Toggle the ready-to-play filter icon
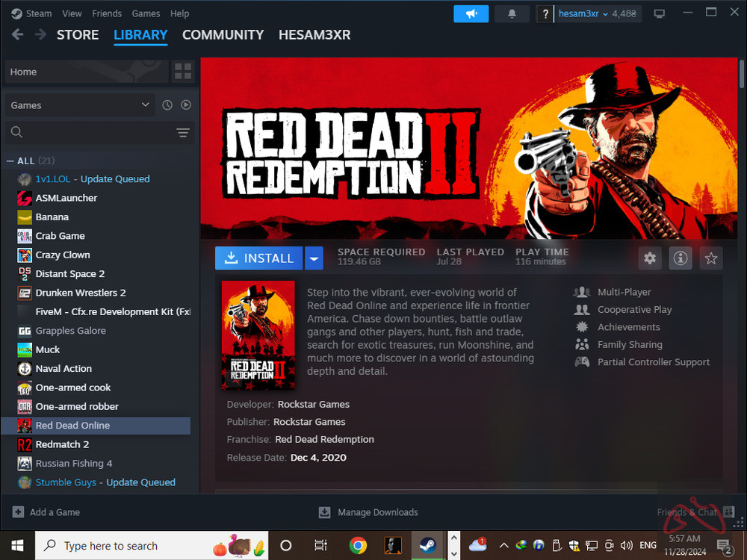 (186, 105)
